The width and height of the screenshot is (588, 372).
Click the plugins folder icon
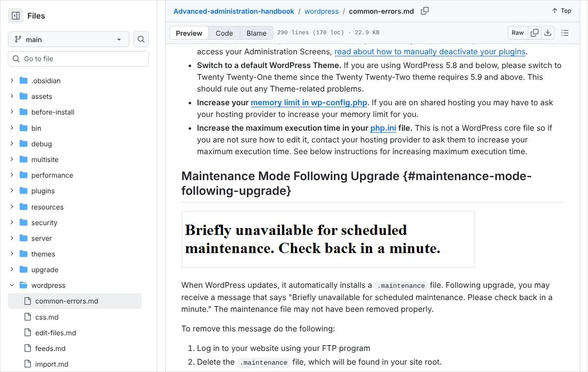coord(23,191)
